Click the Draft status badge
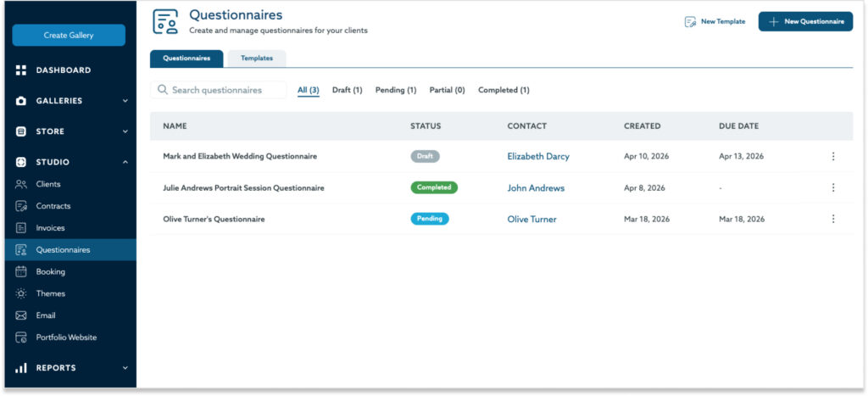The height and width of the screenshot is (396, 868). pyautogui.click(x=426, y=156)
